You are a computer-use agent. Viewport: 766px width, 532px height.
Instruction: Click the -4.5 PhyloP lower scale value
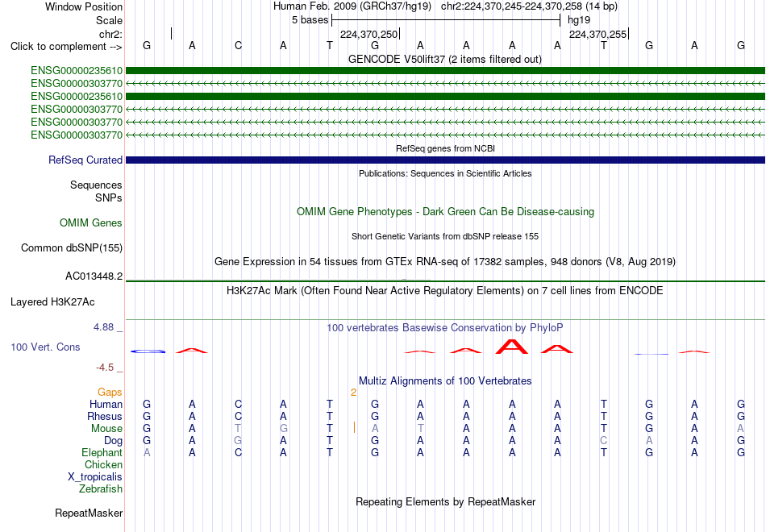(105, 368)
